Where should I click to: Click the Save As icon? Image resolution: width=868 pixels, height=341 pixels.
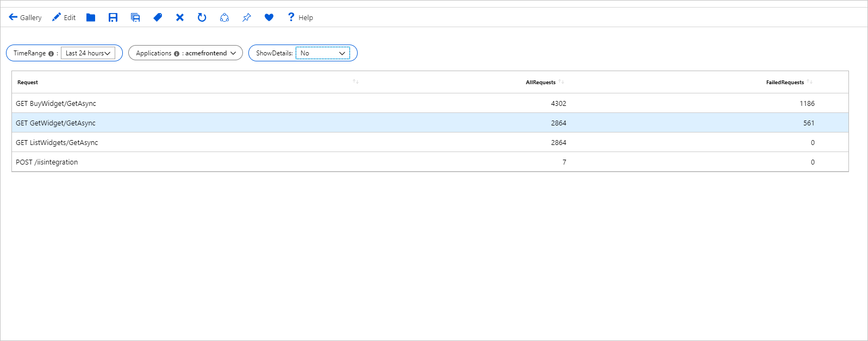135,17
